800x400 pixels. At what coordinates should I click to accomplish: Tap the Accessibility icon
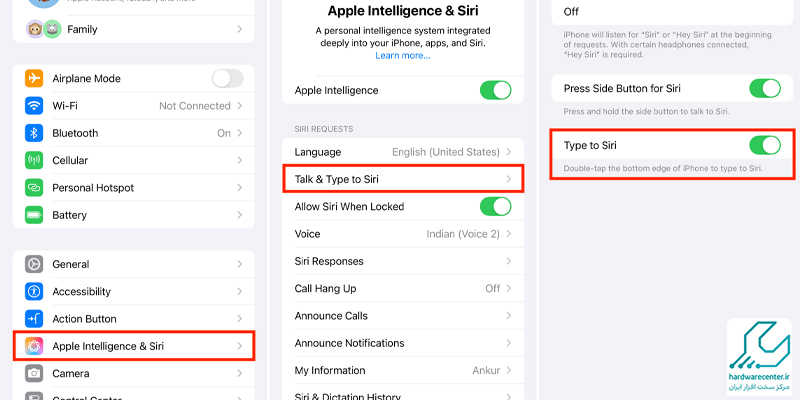coord(35,292)
